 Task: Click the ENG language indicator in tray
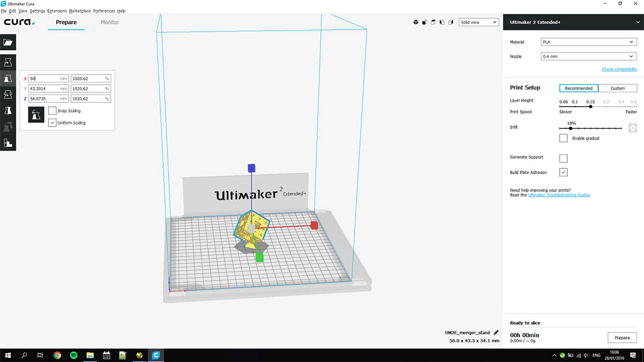click(x=596, y=355)
